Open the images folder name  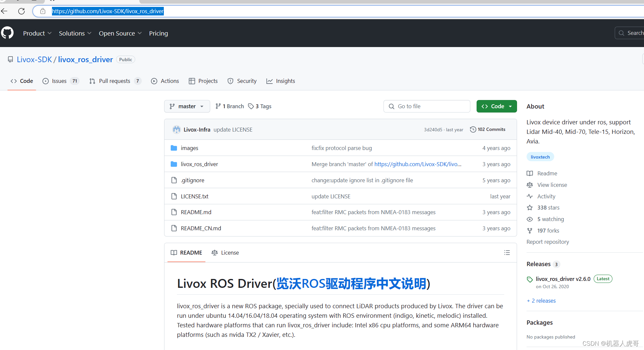189,148
